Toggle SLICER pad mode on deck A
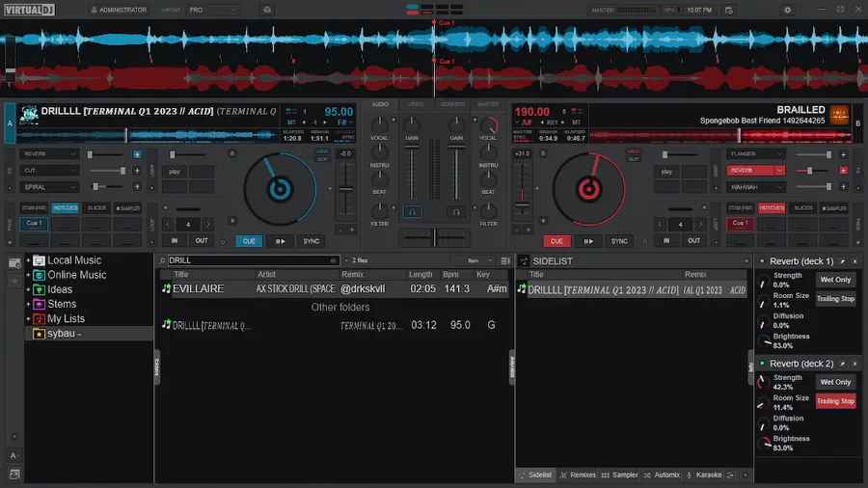 point(96,208)
